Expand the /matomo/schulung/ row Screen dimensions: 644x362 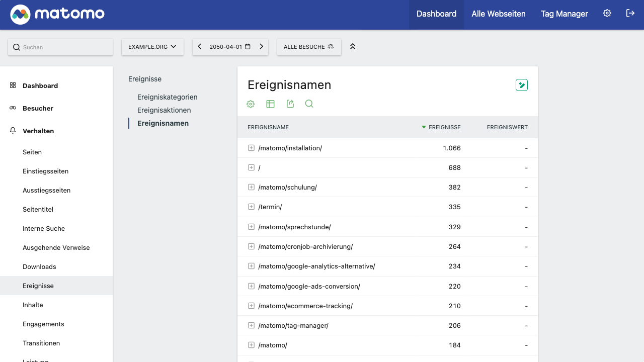(251, 187)
